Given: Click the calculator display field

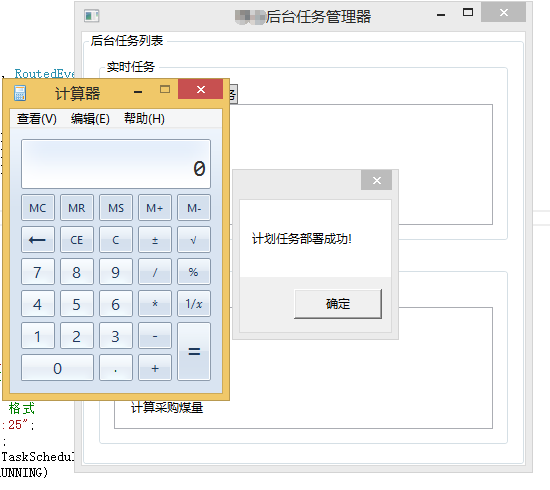Looking at the screenshot, I should coord(116,164).
